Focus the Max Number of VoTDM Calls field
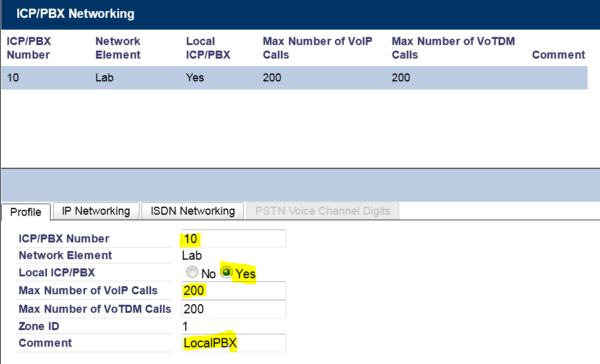Screen dimensions: 600x364 point(233,309)
